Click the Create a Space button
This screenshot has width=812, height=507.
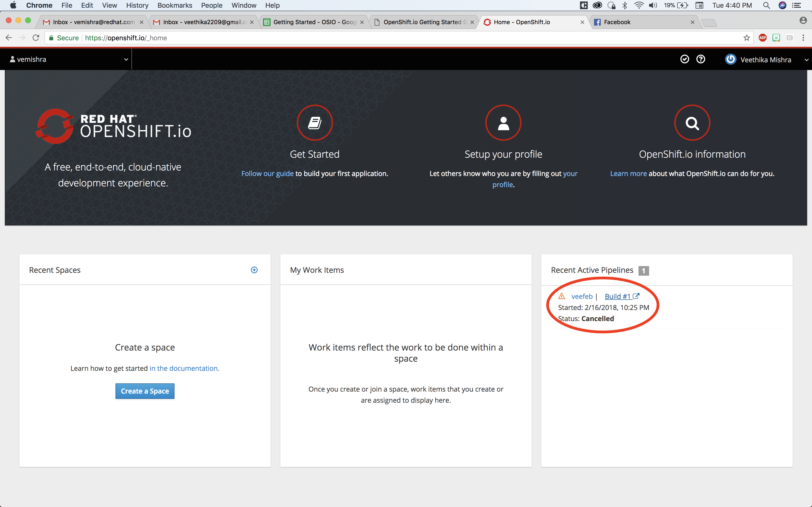[145, 391]
